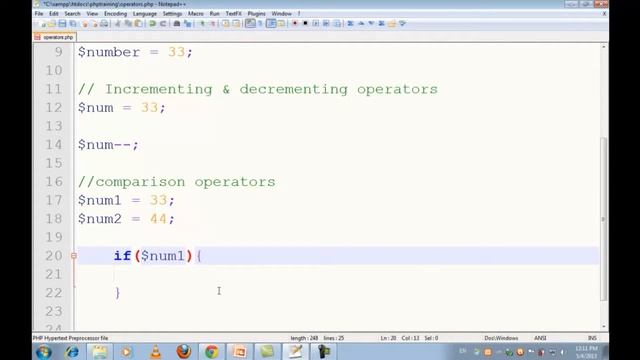The width and height of the screenshot is (640, 360).
Task: Play back recorded macro icon
Action: [316, 24]
